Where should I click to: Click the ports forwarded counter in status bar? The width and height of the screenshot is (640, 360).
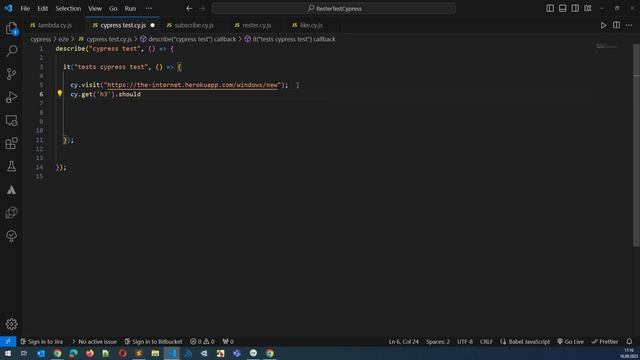(228, 341)
